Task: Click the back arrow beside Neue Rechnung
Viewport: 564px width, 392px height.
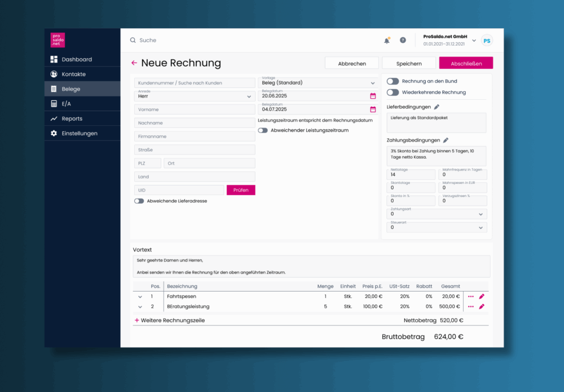Action: point(134,63)
